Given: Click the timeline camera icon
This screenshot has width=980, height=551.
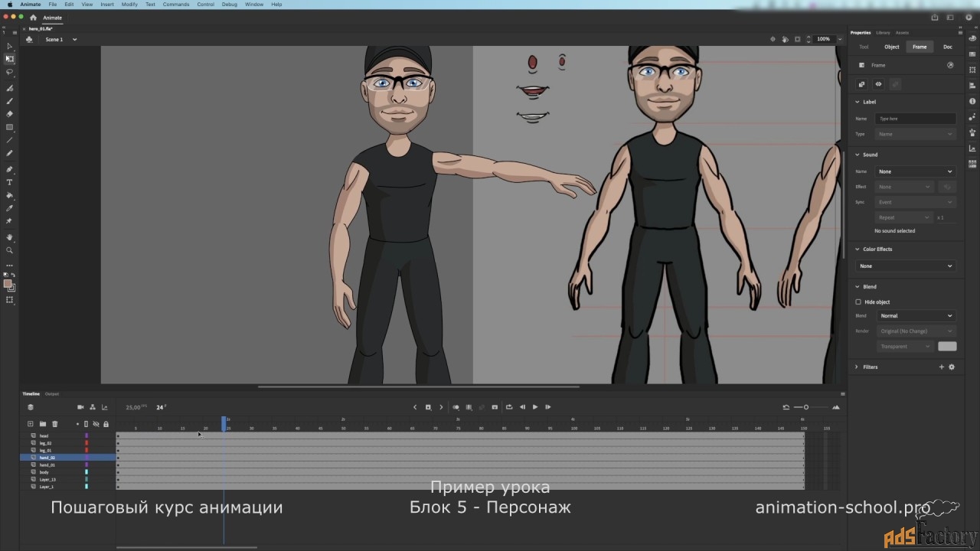Looking at the screenshot, I should click(80, 407).
